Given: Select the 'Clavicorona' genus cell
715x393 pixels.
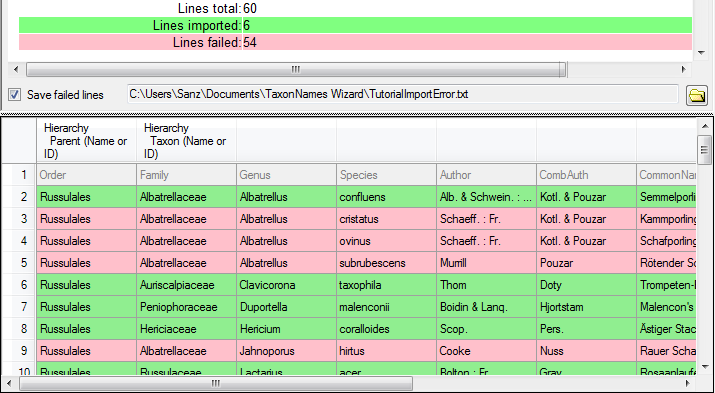Looking at the screenshot, I should coord(286,285).
